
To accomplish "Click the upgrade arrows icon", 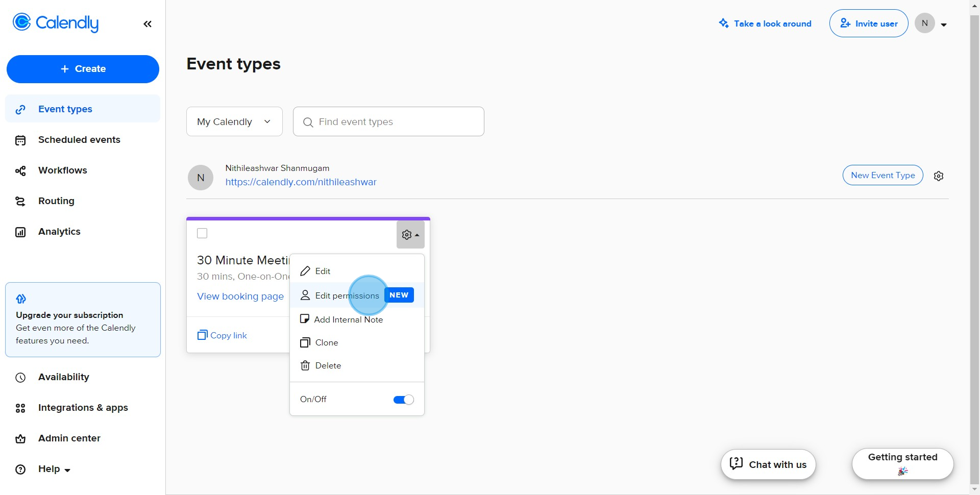I will (21, 299).
